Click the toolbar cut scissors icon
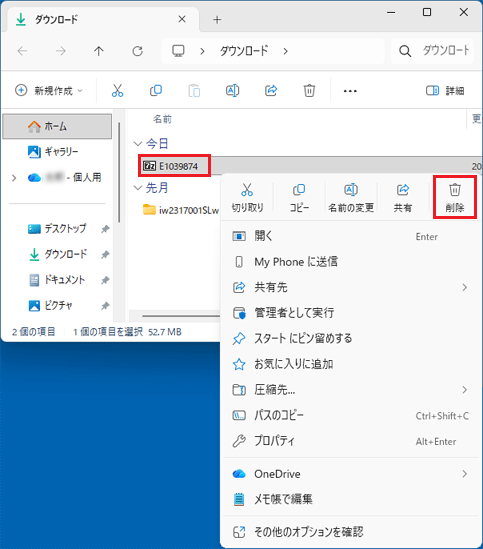 117,91
